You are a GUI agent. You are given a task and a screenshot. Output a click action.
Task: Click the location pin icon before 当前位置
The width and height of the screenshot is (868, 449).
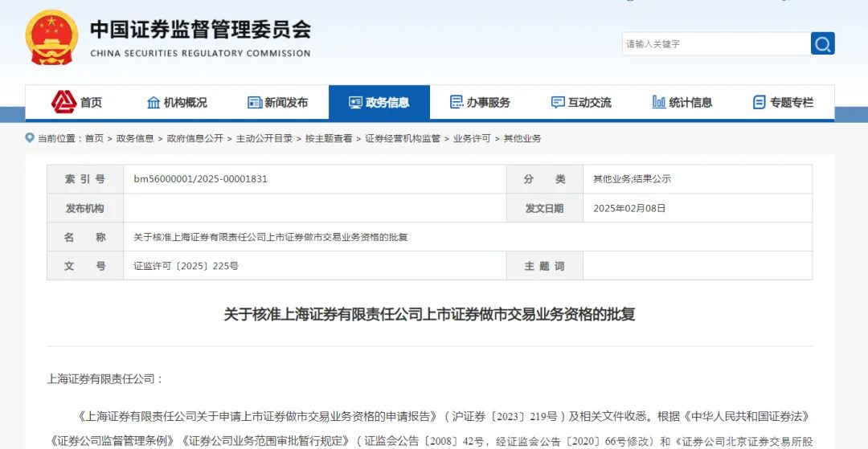pyautogui.click(x=30, y=138)
